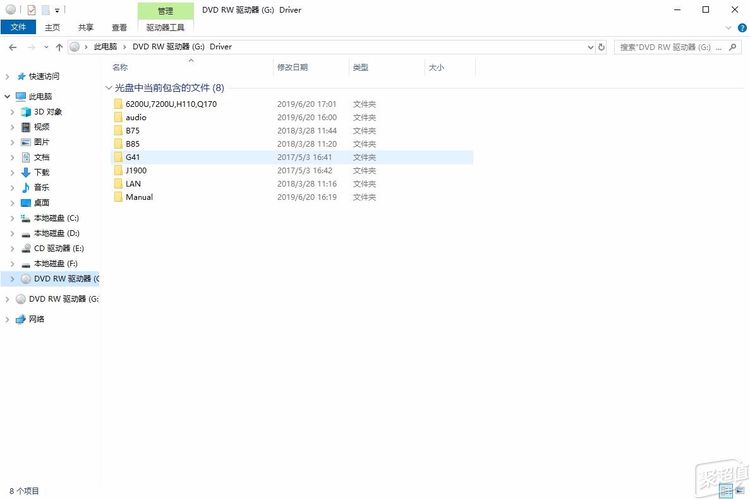Expand the 本地磁盘 (C:) tree arrow

pos(12,218)
